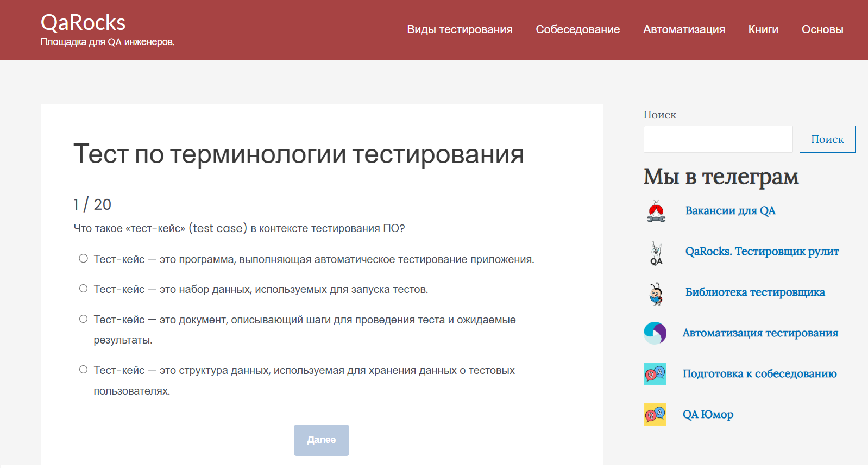Open the Книги menu item
This screenshot has width=868, height=468.
(x=763, y=29)
